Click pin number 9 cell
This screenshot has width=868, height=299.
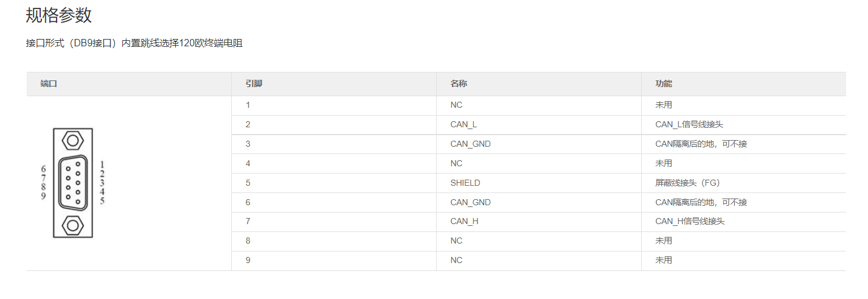(x=248, y=260)
